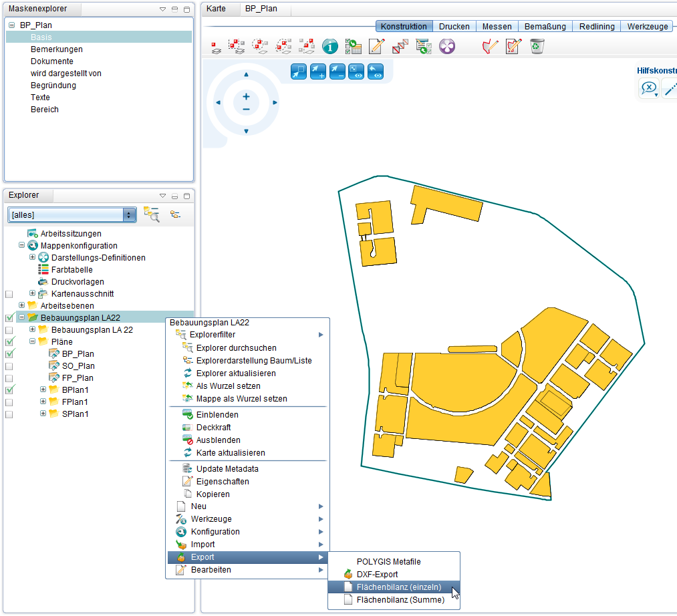Enable the SO_Plan layer checkbox
This screenshot has height=616, width=677.
click(9, 366)
